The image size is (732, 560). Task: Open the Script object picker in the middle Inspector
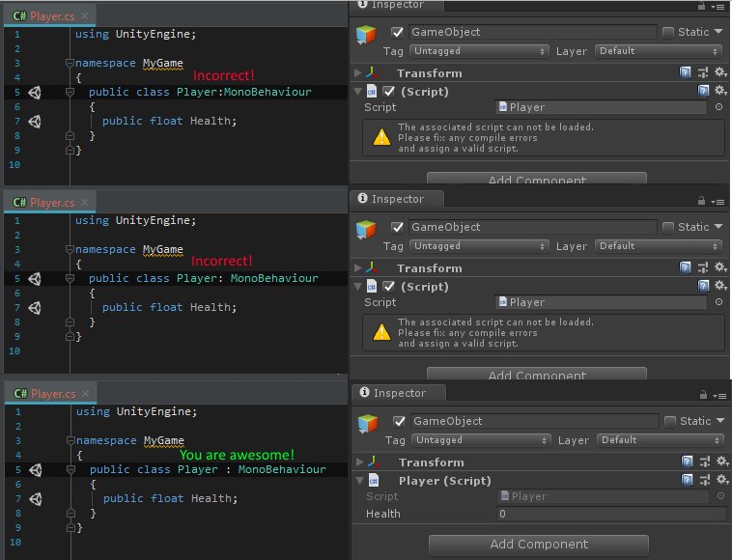[718, 302]
